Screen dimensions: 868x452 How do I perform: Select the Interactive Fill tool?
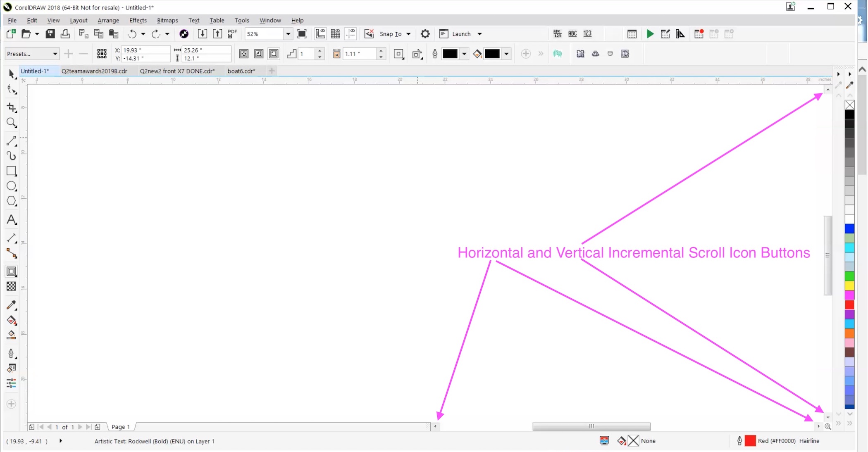point(12,320)
